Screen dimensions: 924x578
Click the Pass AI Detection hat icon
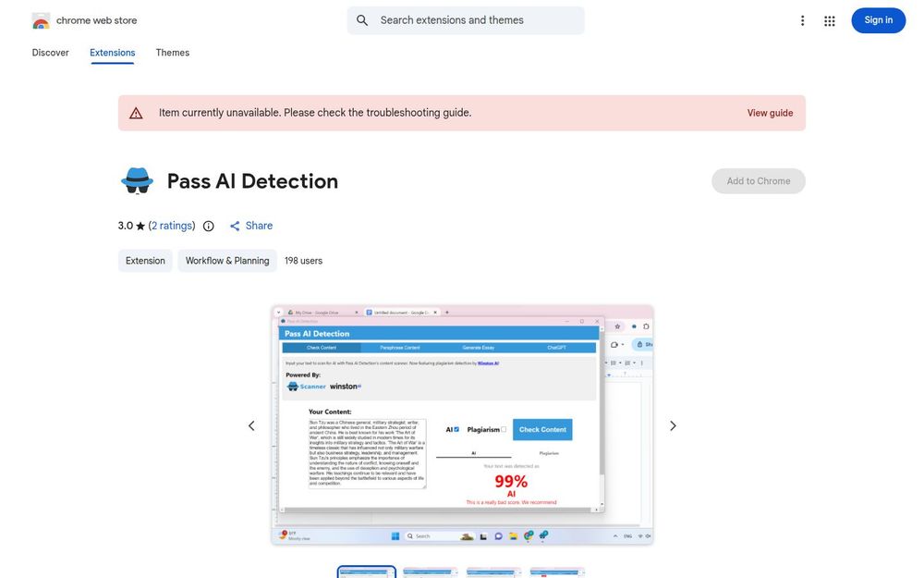[138, 180]
